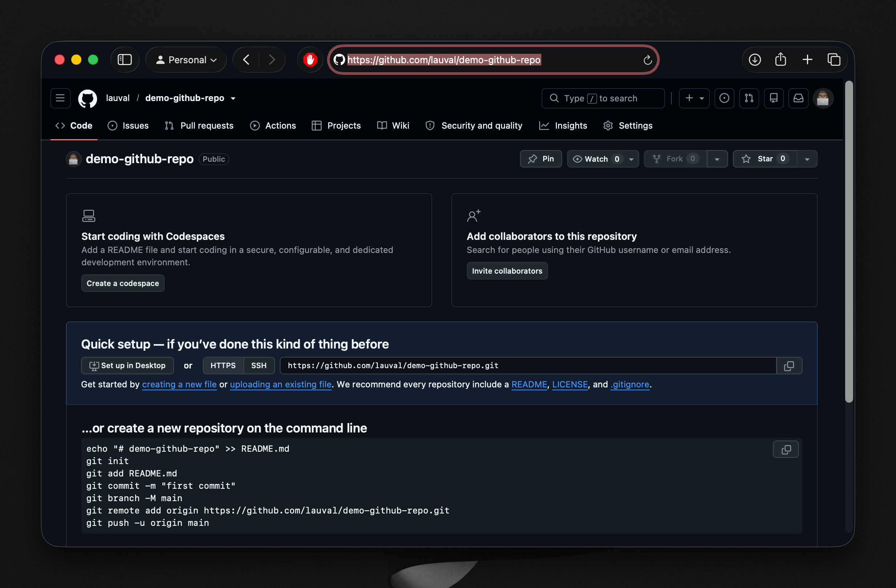The height and width of the screenshot is (588, 896).
Task: Open the create new plus dropdown
Action: (x=694, y=98)
